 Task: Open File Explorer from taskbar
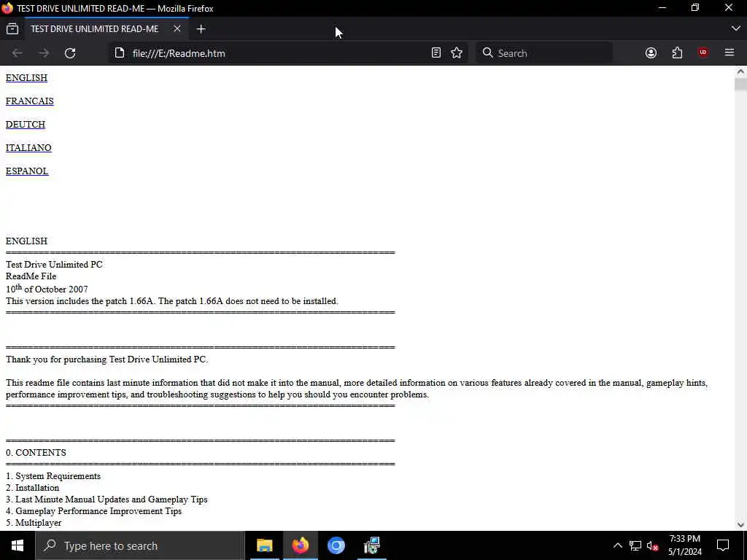click(264, 545)
